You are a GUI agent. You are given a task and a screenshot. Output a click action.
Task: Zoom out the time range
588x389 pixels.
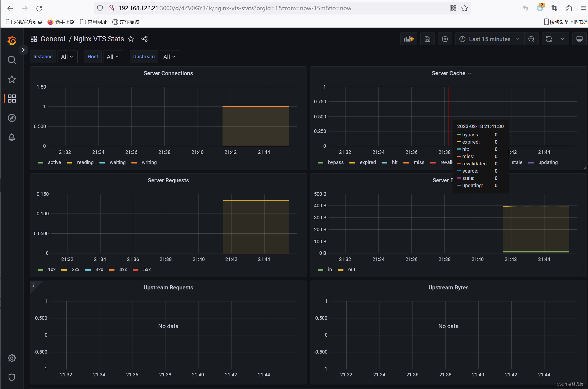click(x=531, y=39)
